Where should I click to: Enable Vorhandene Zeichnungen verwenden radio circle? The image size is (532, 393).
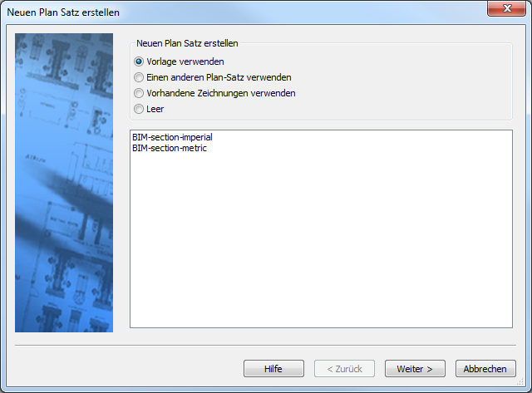click(x=139, y=93)
